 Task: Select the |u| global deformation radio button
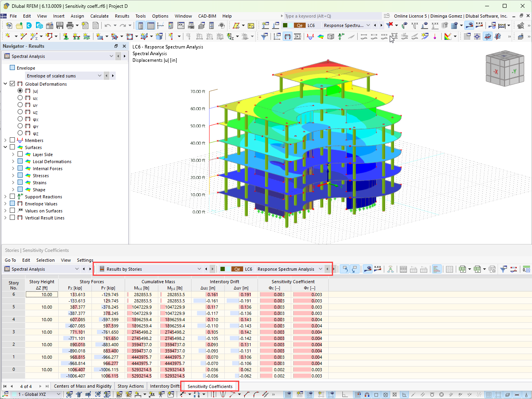[x=20, y=90]
